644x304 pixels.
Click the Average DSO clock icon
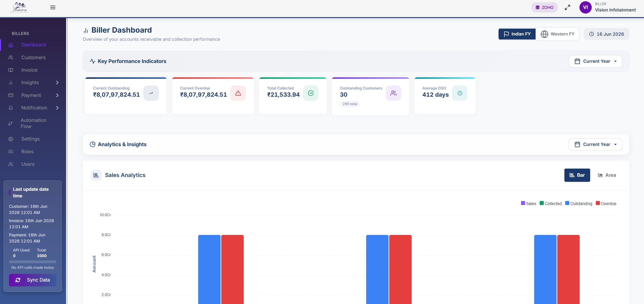click(460, 93)
